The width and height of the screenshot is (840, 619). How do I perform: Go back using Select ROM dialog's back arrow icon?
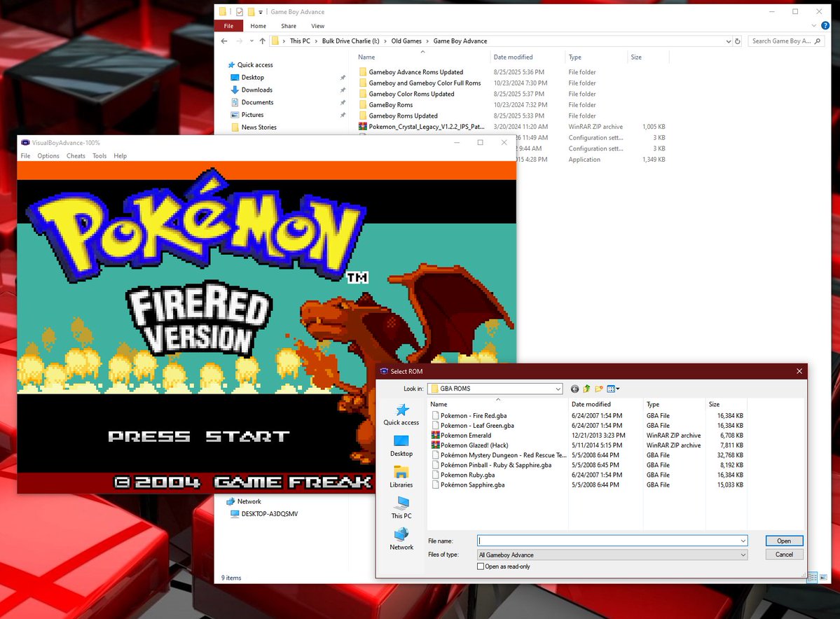click(574, 389)
